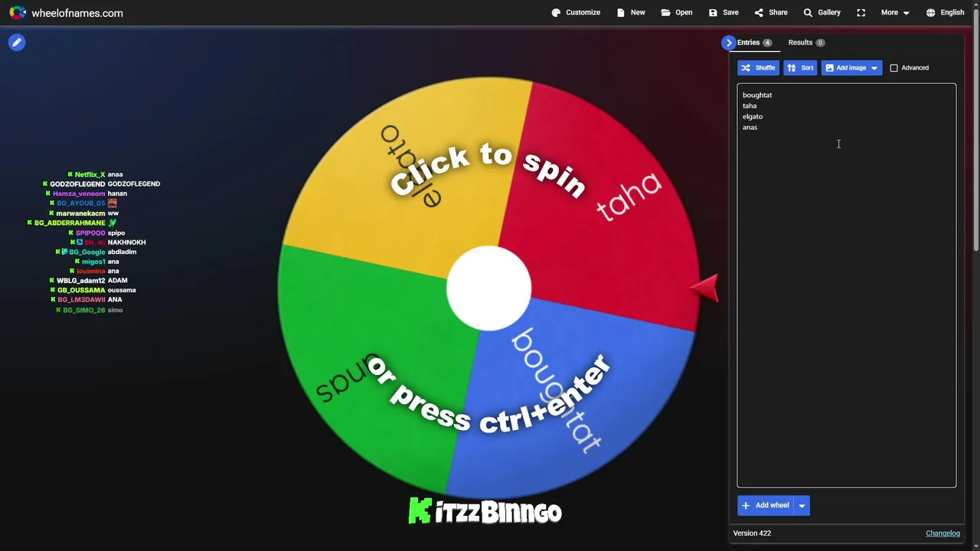Viewport: 980px width, 551px height.
Task: Change language from English
Action: pyautogui.click(x=945, y=12)
